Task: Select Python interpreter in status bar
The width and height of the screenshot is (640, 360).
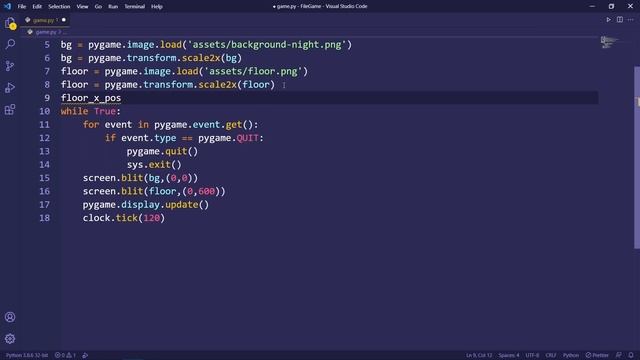Action: pyautogui.click(x=27, y=355)
